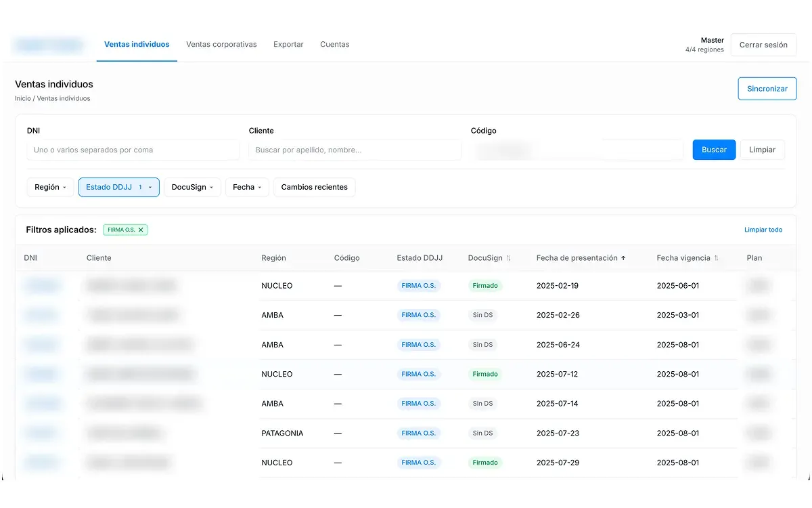812x508 pixels.
Task: Click FIRMA O.S. badge in 2025-02-19 row
Action: [418, 286]
